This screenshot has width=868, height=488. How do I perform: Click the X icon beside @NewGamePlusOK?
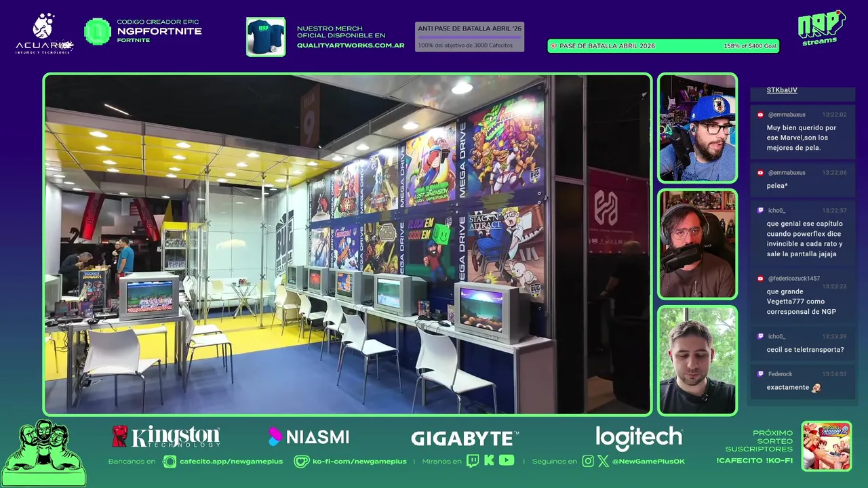click(x=604, y=461)
